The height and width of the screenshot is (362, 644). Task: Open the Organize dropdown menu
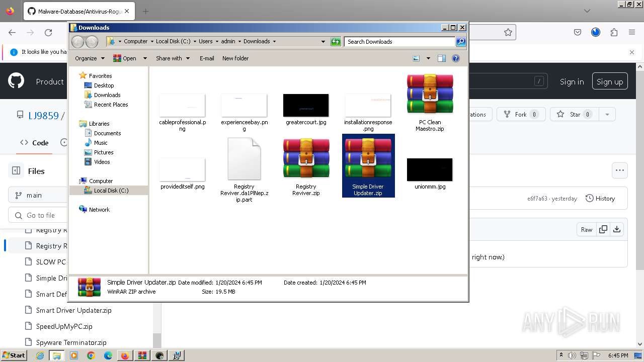coord(90,58)
